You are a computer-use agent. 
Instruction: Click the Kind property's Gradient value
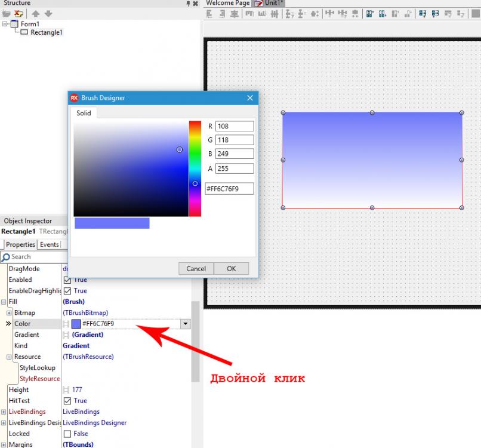(76, 346)
